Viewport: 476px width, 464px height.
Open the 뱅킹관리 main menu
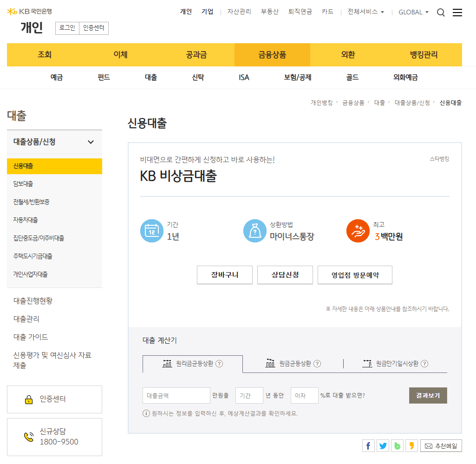click(424, 55)
